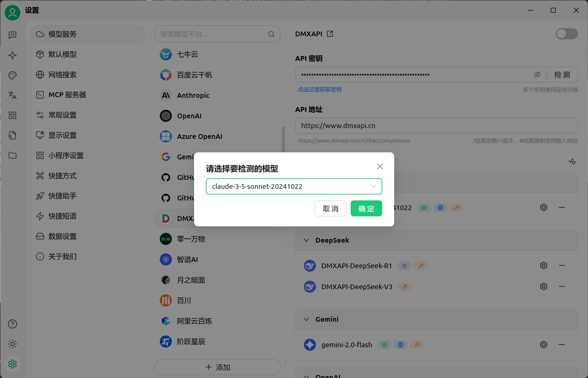
Task: Toggle API key visibility eye icon
Action: click(537, 75)
